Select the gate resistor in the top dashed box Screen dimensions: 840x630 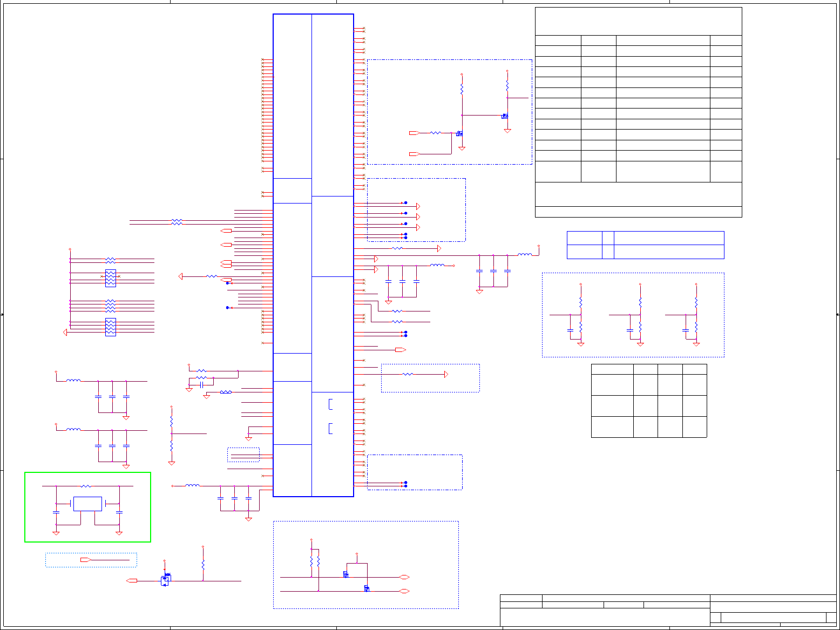tap(436, 132)
